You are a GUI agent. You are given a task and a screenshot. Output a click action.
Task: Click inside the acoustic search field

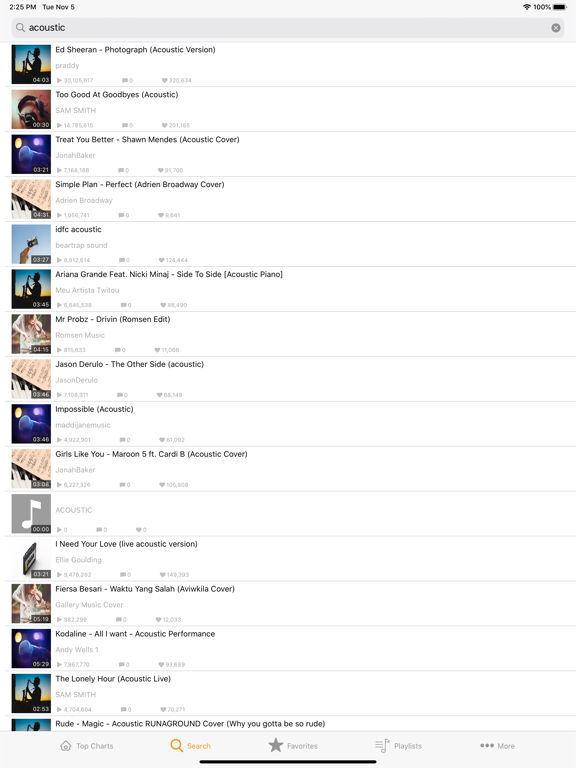288,28
